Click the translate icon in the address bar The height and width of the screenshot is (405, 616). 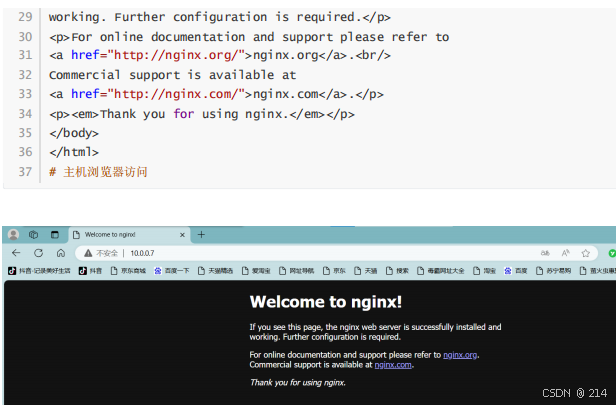click(x=545, y=253)
